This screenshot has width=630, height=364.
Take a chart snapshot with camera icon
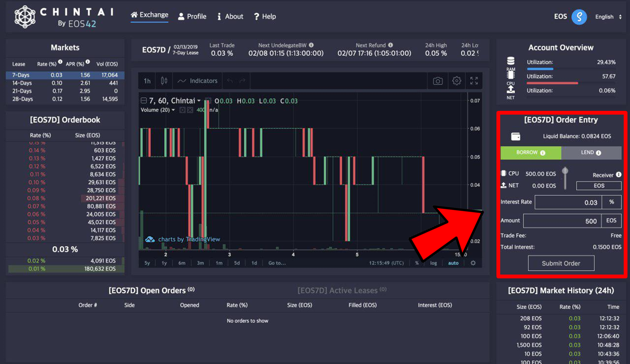point(438,81)
